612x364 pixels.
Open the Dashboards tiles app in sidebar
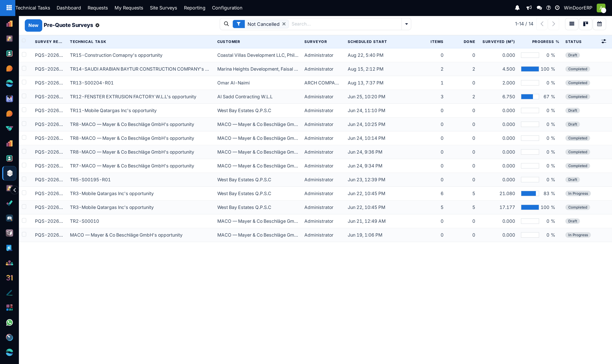[x=9, y=308]
